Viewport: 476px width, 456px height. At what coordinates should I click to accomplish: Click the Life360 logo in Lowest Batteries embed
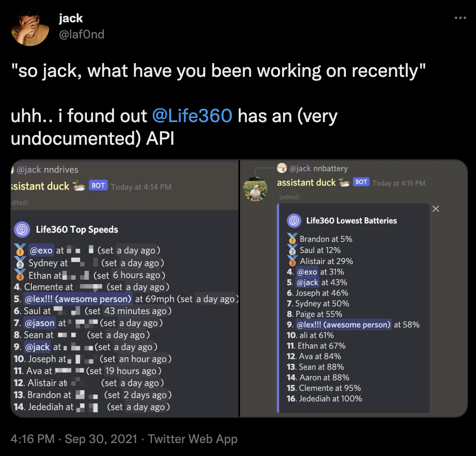tap(294, 220)
